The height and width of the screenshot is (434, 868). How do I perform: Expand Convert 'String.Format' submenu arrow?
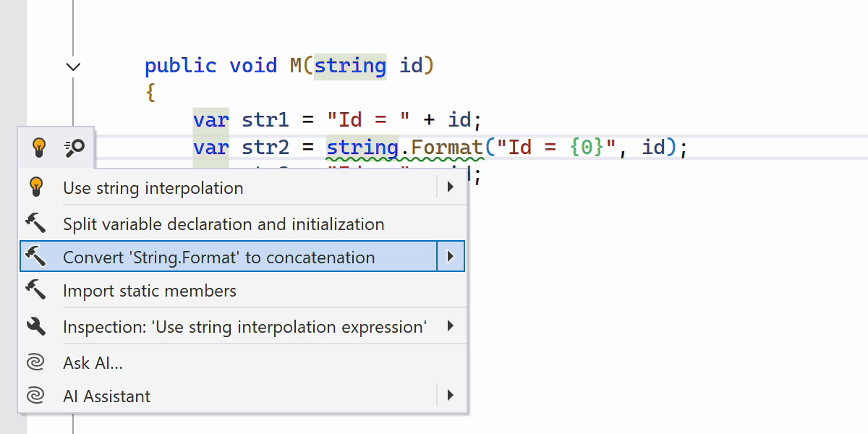pos(450,257)
